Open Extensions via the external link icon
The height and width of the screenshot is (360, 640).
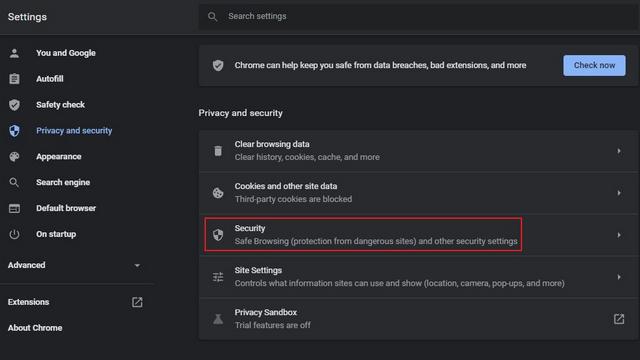(137, 302)
